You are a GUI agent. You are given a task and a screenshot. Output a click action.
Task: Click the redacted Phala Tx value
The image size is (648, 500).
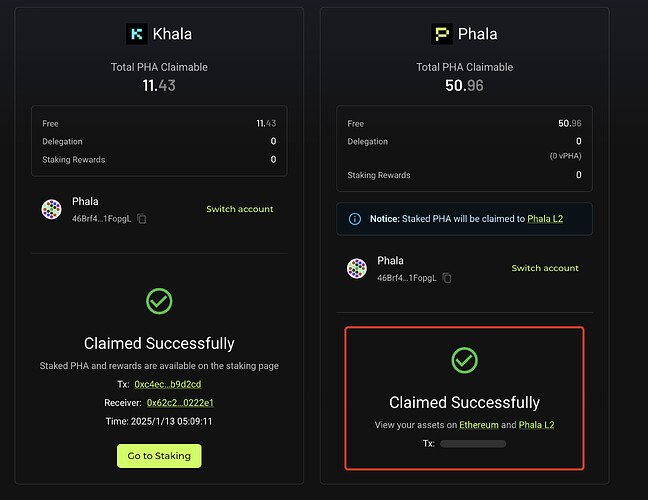tap(473, 443)
